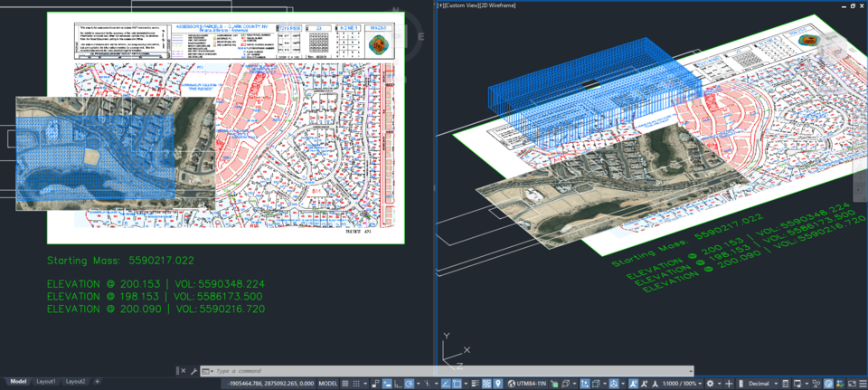Toggle object snap tracking
Viewport: 868px width, 390px height.
(x=446, y=384)
